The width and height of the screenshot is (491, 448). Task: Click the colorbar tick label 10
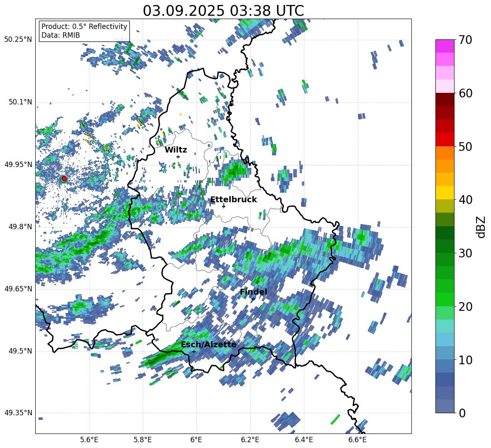pos(466,360)
